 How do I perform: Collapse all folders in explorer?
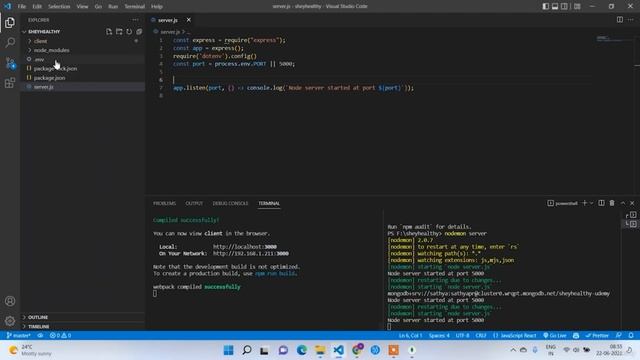click(x=139, y=31)
